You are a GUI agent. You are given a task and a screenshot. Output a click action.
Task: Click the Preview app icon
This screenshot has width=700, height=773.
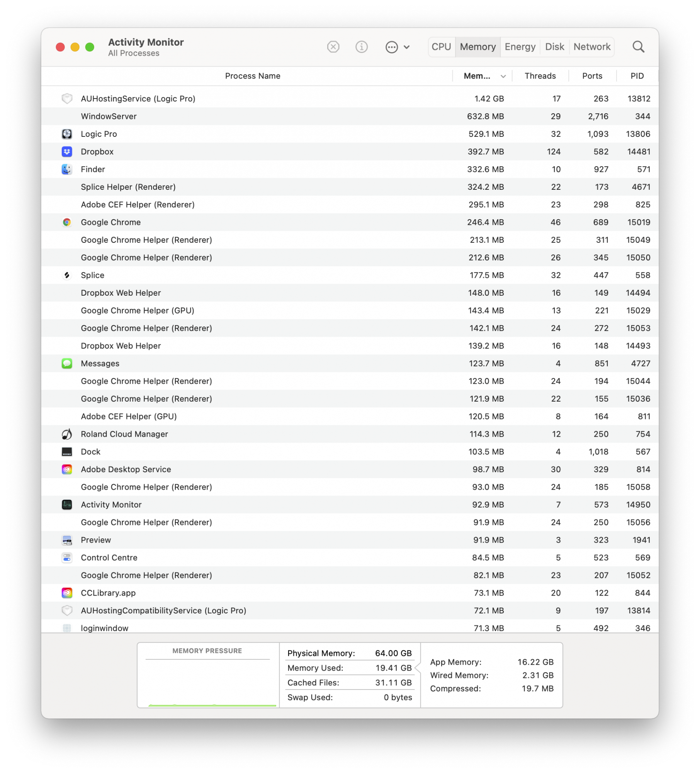[67, 540]
